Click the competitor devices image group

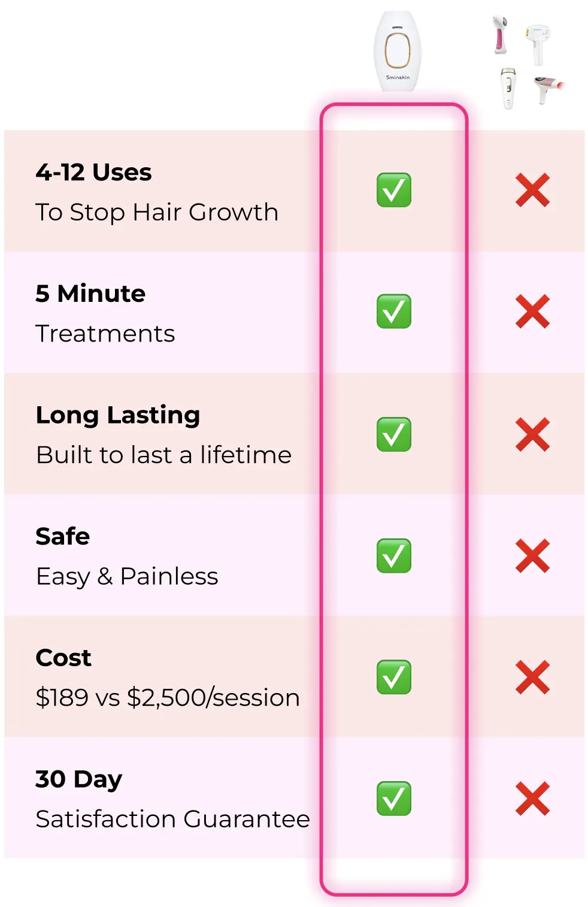[x=527, y=62]
